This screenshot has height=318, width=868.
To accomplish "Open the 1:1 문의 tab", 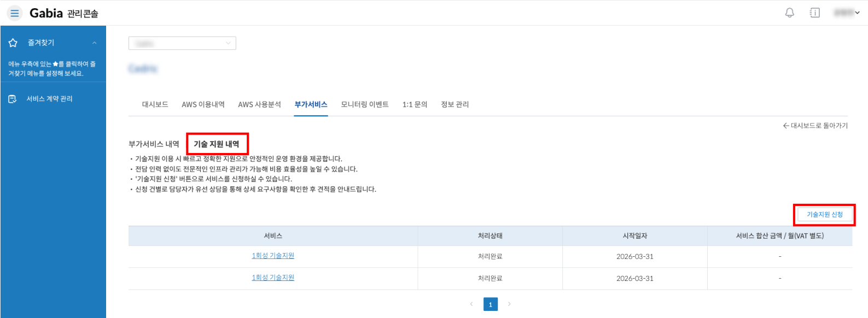I will (415, 104).
